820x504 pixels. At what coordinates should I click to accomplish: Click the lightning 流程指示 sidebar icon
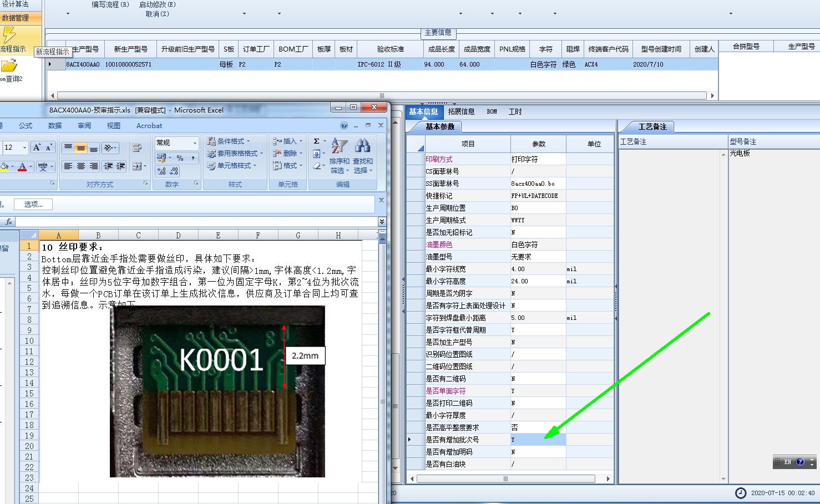coord(9,35)
